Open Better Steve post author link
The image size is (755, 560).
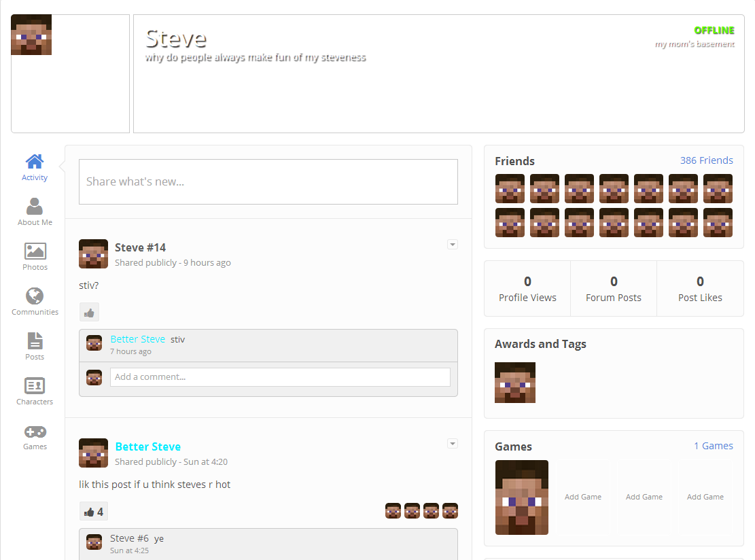(x=148, y=447)
